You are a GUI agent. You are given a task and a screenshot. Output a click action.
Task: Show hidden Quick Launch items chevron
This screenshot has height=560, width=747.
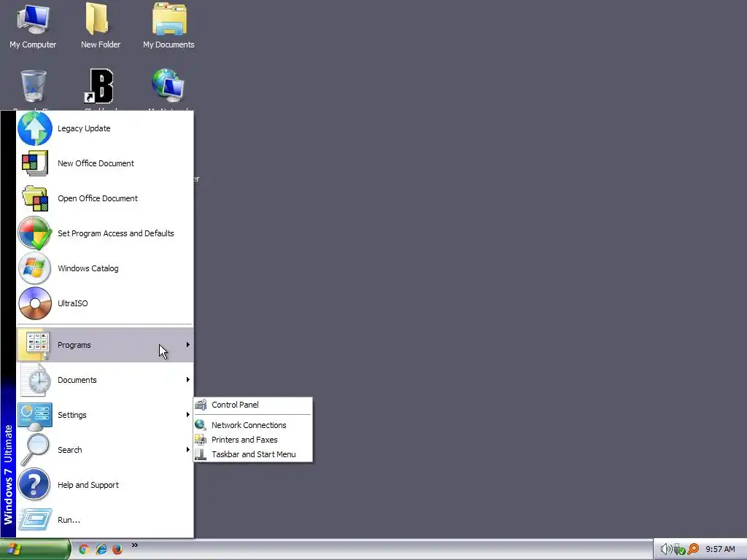135,545
